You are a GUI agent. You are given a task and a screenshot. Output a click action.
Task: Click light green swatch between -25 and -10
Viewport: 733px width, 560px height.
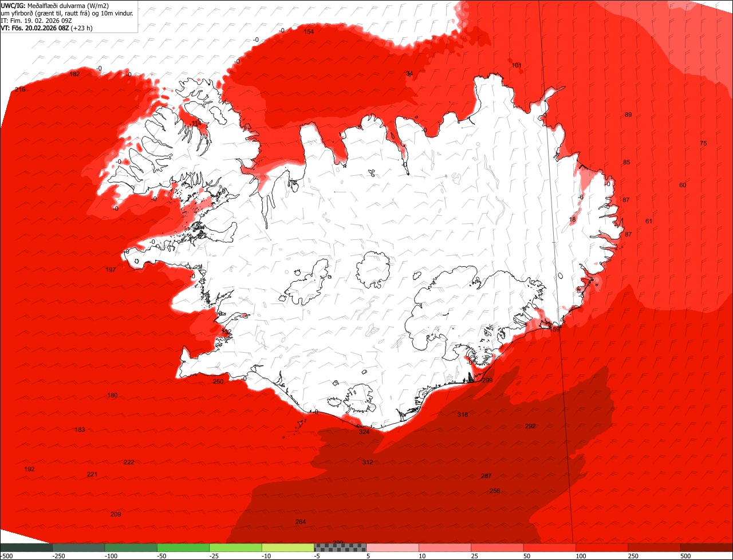pyautogui.click(x=235, y=547)
